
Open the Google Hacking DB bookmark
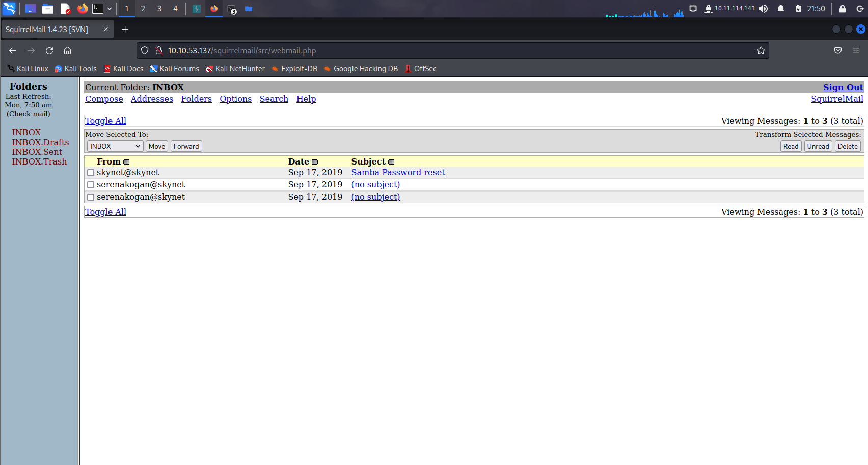(361, 69)
